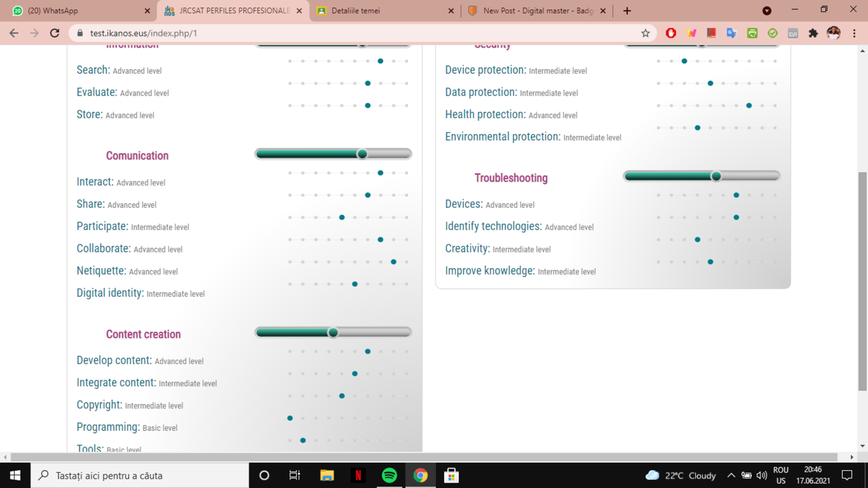868x488 pixels.
Task: Open the Google Translate extension icon
Action: (x=732, y=33)
